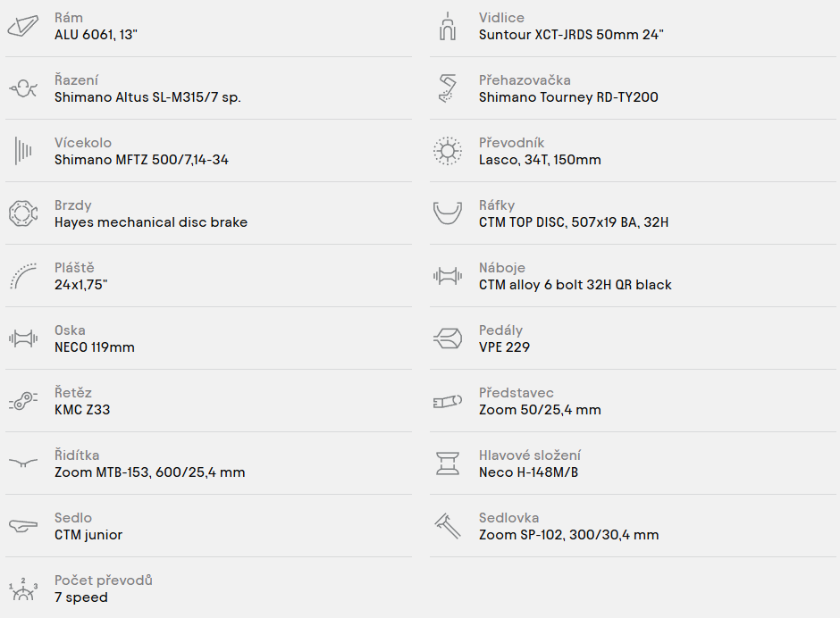Click the handlebar icon beside Řídítka
The height and width of the screenshot is (618, 840).
tap(23, 463)
